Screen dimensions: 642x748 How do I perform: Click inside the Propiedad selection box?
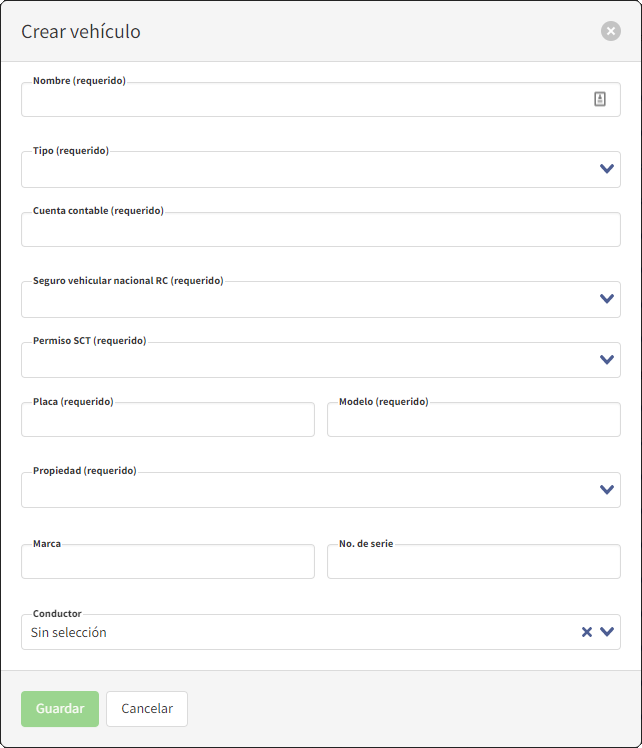(300, 491)
